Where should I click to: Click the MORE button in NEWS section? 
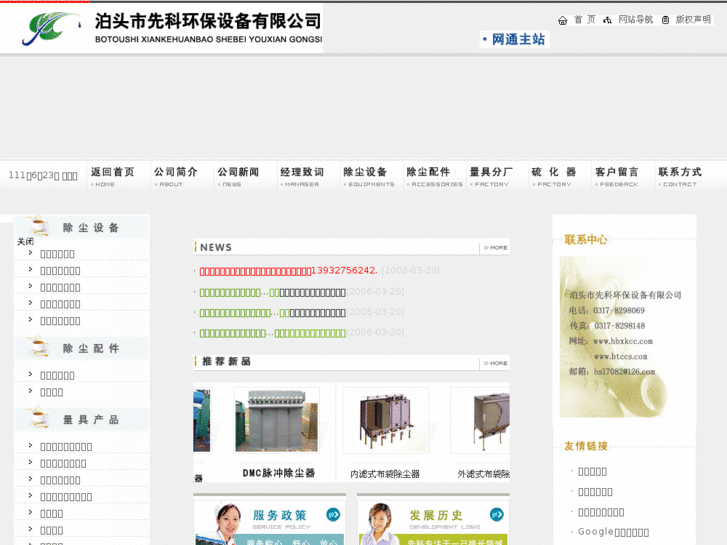coord(494,247)
